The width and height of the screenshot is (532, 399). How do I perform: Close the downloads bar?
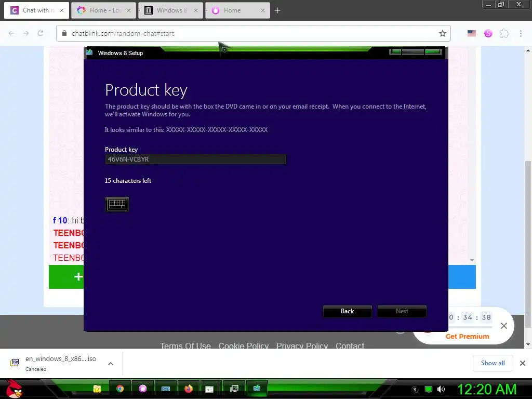point(523,363)
